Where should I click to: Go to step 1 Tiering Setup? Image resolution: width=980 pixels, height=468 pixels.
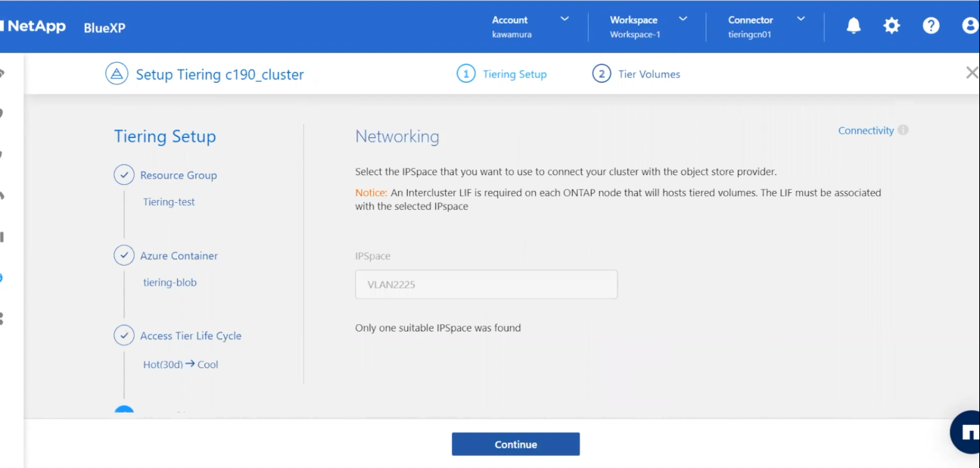pyautogui.click(x=502, y=74)
